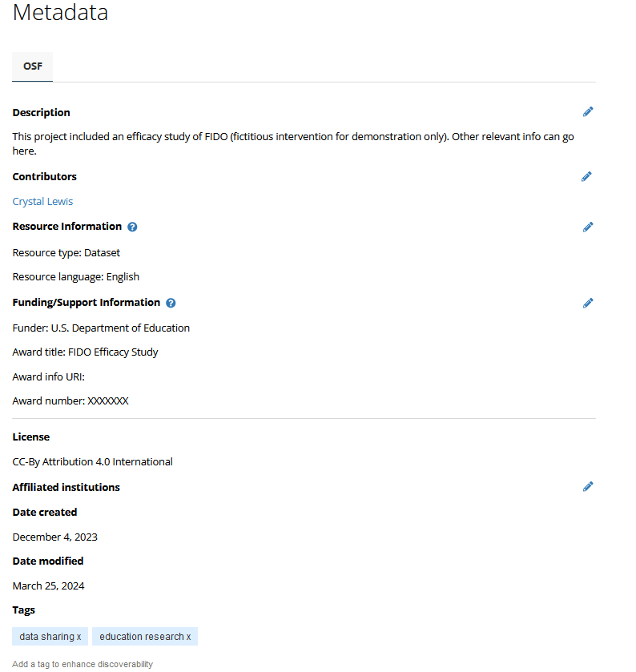The height and width of the screenshot is (672, 636).
Task: Open the Funding/Support Information editor pencil
Action: click(588, 303)
